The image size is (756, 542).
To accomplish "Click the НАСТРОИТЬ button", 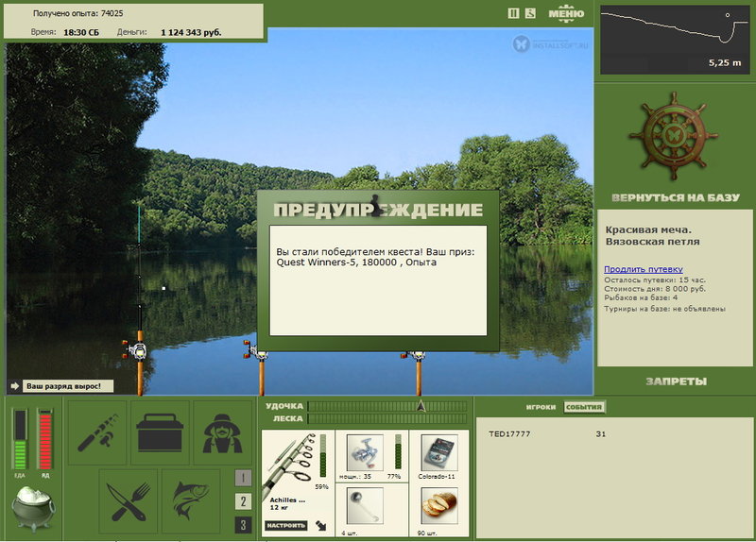I will pos(285,526).
